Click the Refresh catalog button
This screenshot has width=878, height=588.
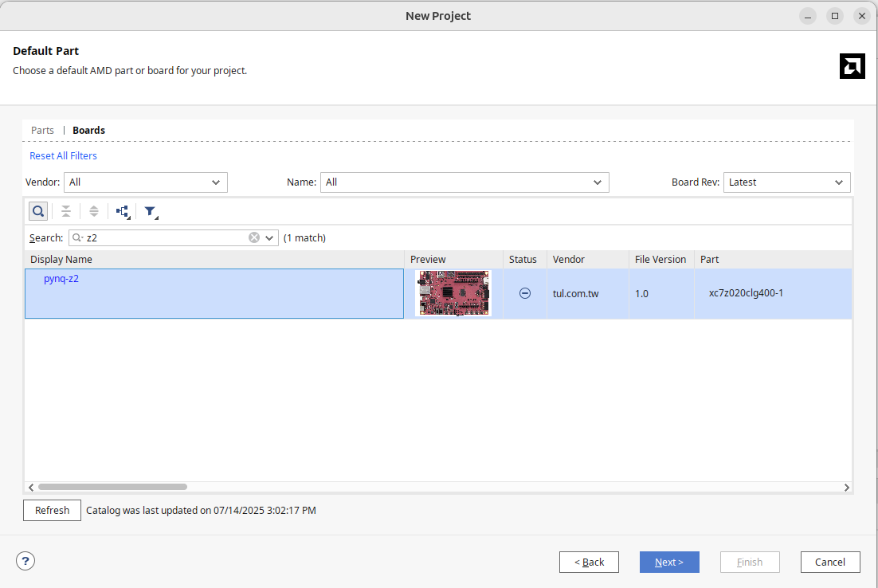pos(53,510)
